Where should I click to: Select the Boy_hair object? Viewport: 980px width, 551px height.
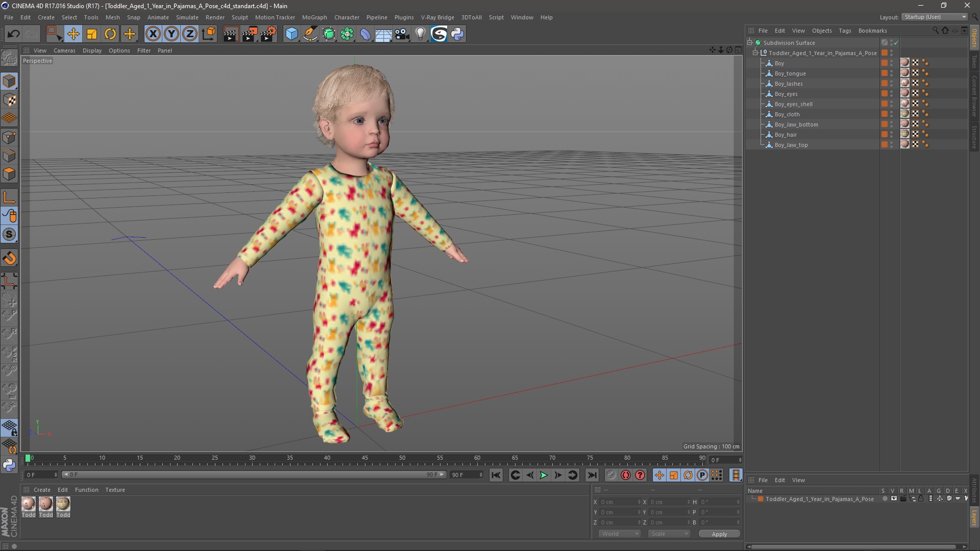786,135
